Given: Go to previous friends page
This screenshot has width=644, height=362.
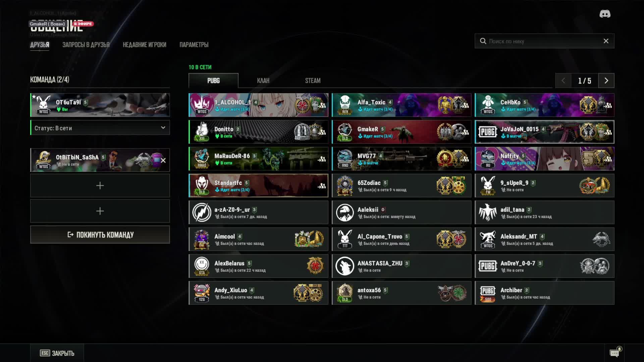Looking at the screenshot, I should pyautogui.click(x=563, y=80).
